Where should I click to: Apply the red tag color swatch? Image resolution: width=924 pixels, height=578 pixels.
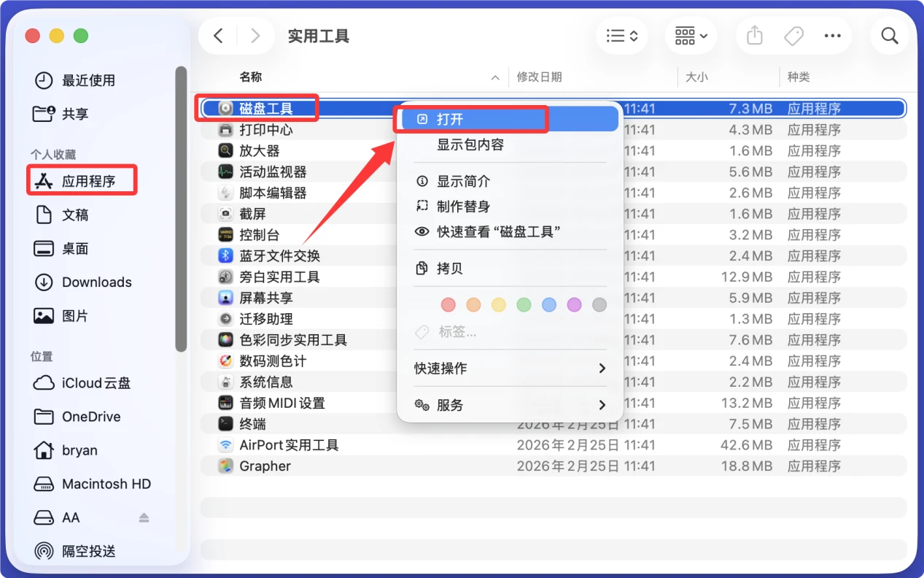click(449, 305)
